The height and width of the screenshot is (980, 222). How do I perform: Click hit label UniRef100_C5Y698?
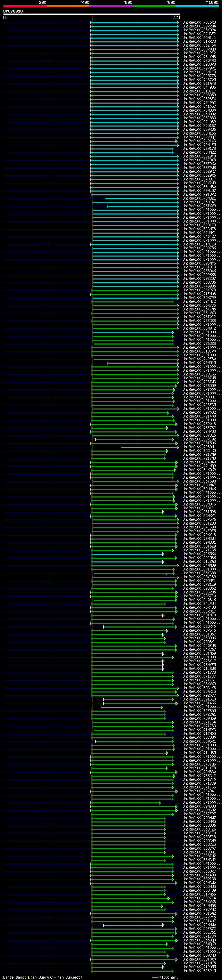coord(199,481)
